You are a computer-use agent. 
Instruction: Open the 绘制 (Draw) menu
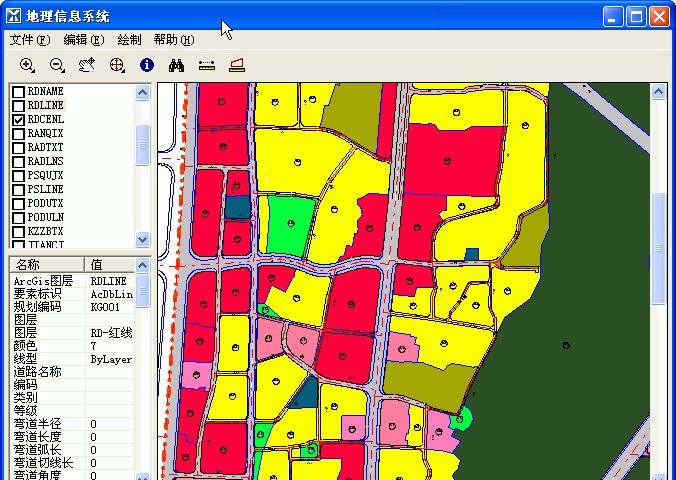tap(129, 40)
